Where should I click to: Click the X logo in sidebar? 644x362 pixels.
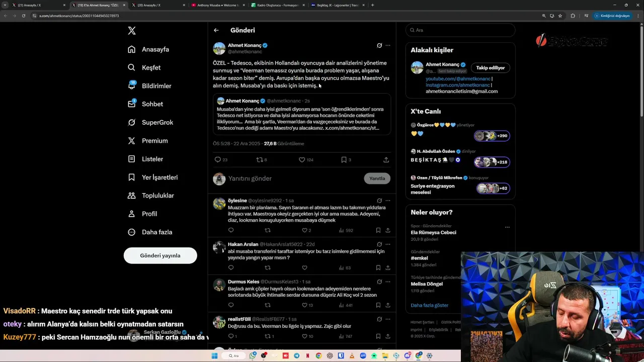tap(132, 31)
